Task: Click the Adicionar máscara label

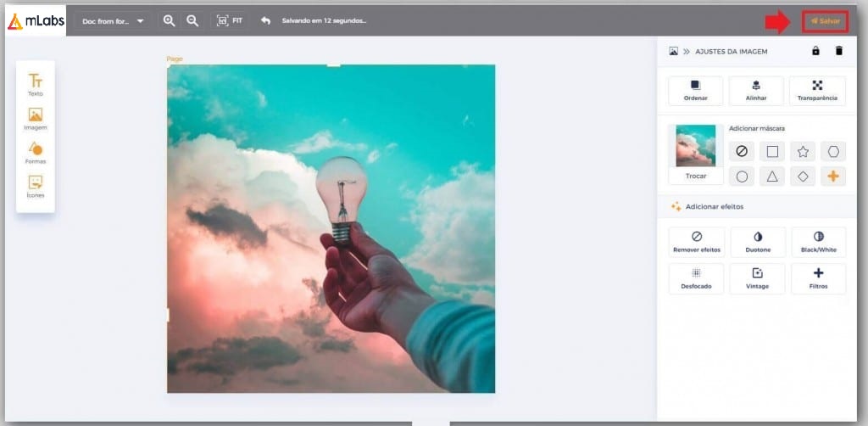Action: pos(757,128)
